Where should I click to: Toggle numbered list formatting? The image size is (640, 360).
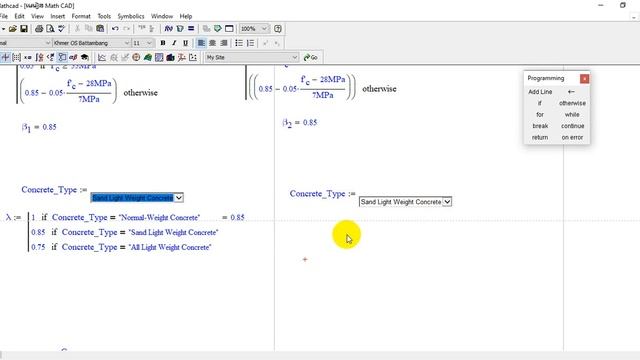(250, 43)
